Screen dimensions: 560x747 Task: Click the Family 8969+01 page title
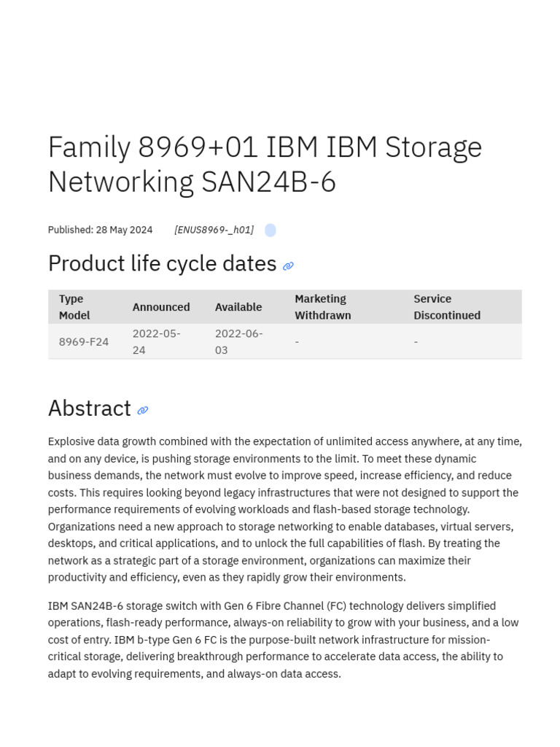[265, 164]
